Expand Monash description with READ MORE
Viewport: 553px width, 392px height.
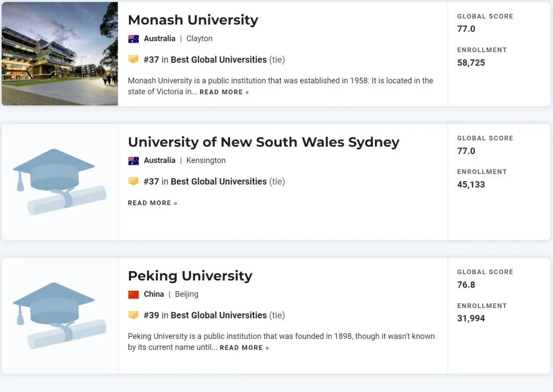click(224, 92)
